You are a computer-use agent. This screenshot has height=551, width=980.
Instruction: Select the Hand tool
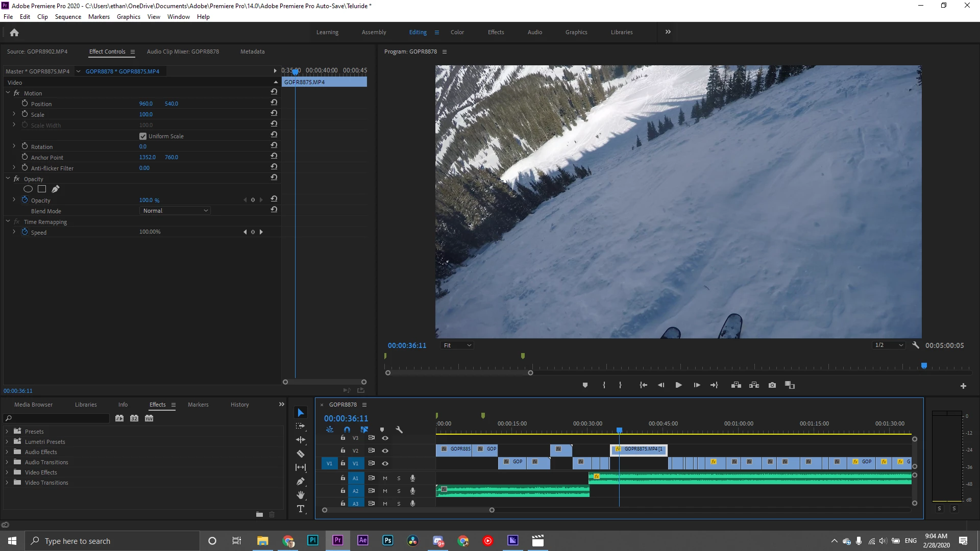pos(301,495)
